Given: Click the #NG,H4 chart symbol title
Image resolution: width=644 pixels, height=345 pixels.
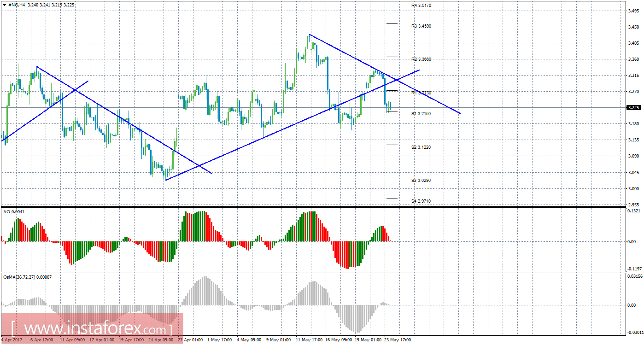Looking at the screenshot, I should point(16,5).
